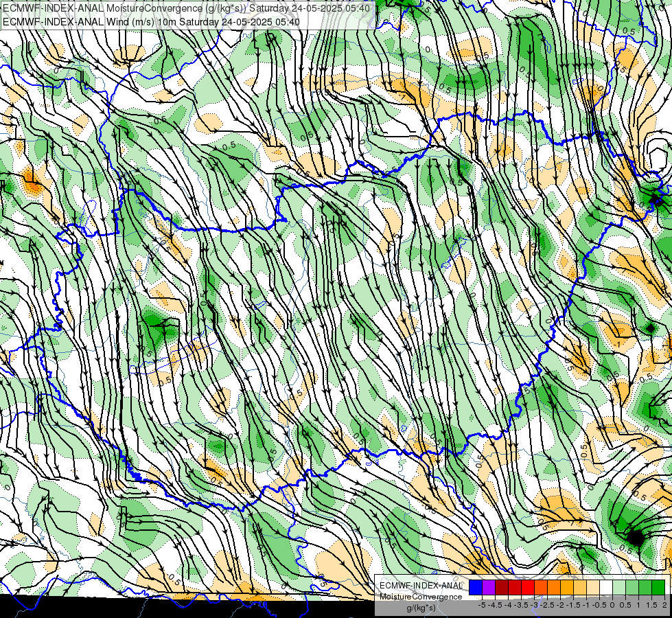Click the deep orange divergence patch at left edge
This screenshot has width=672, height=618.
pos(32,182)
